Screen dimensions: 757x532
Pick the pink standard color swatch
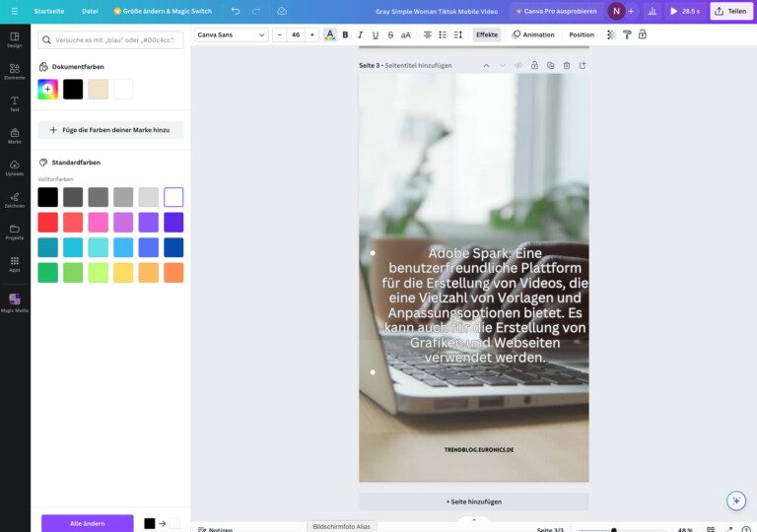point(98,222)
